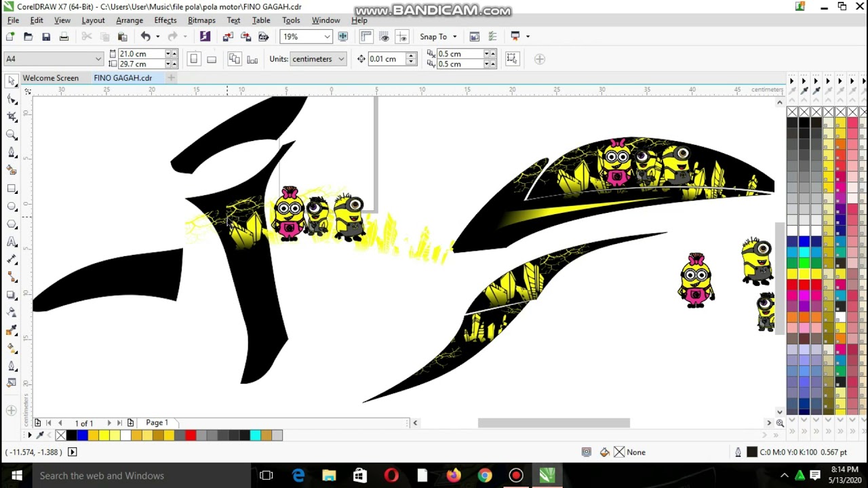Toggle full-screen preview button
Image resolution: width=868 pixels, height=488 pixels.
(x=342, y=37)
